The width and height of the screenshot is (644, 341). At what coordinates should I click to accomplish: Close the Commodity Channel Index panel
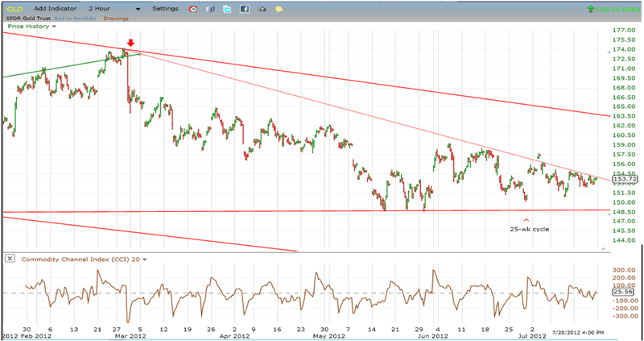pyautogui.click(x=10, y=258)
